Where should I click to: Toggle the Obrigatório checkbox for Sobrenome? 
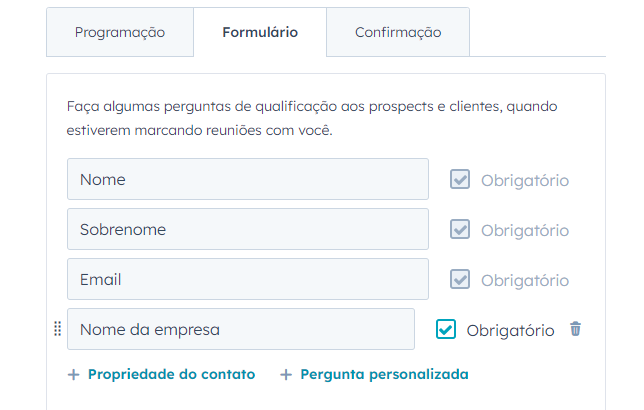pos(460,230)
